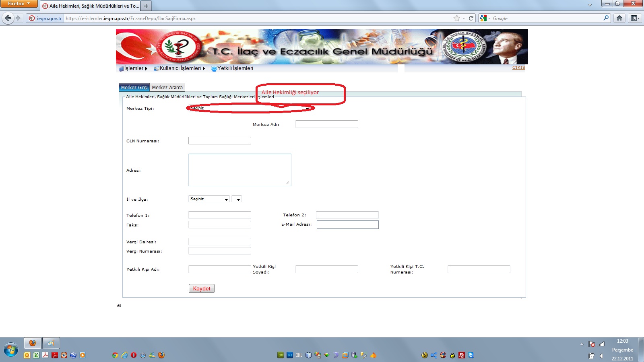Screen dimensions: 644x362
Task: Open the Merkez Tipi dropdown
Action: 250,108
